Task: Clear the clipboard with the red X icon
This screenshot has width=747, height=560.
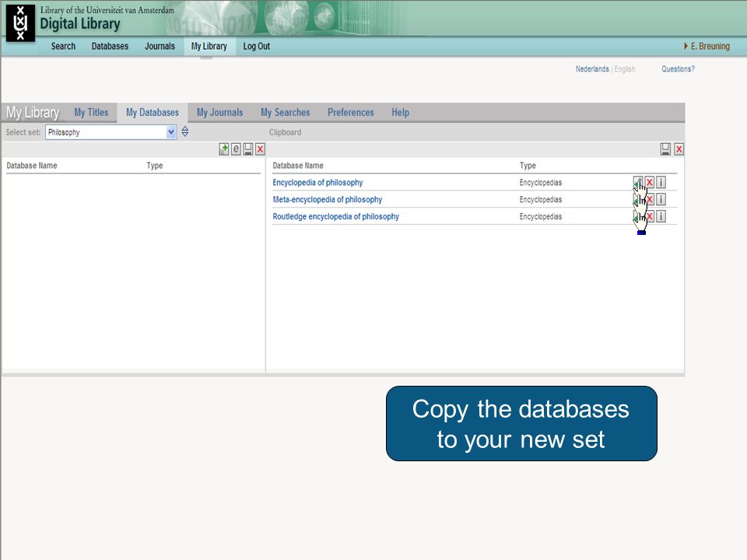Action: click(x=679, y=149)
